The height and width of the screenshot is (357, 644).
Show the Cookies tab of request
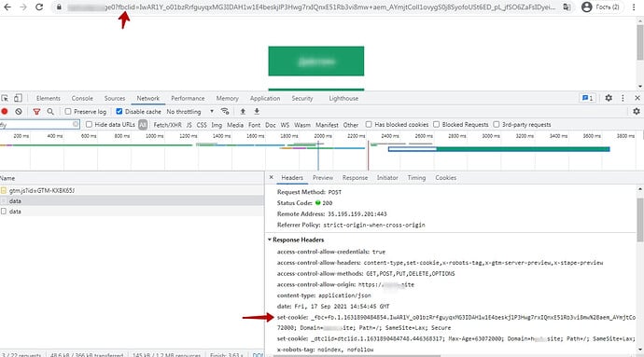[x=445, y=178]
